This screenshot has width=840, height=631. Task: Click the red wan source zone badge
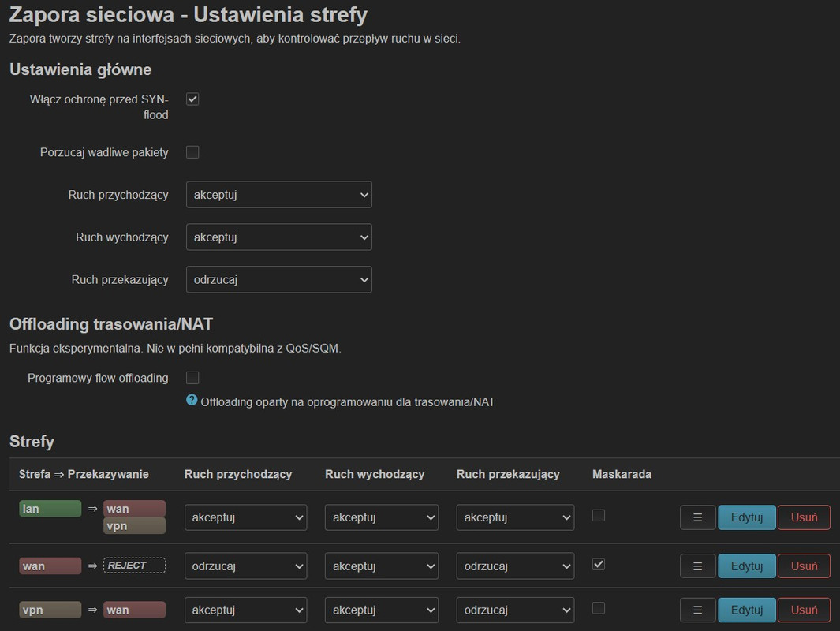pyautogui.click(x=50, y=566)
